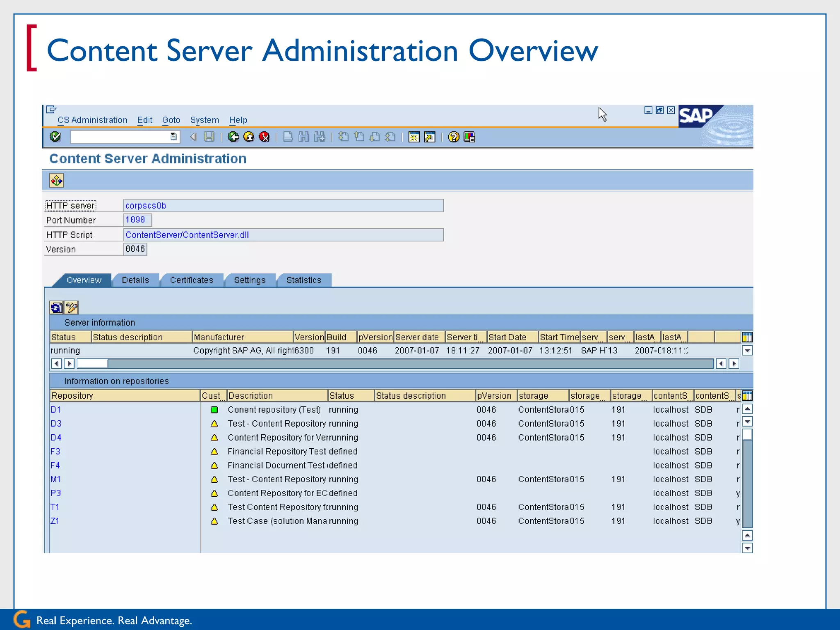Click the red Cancel icon
The width and height of the screenshot is (840, 630).
pos(265,137)
